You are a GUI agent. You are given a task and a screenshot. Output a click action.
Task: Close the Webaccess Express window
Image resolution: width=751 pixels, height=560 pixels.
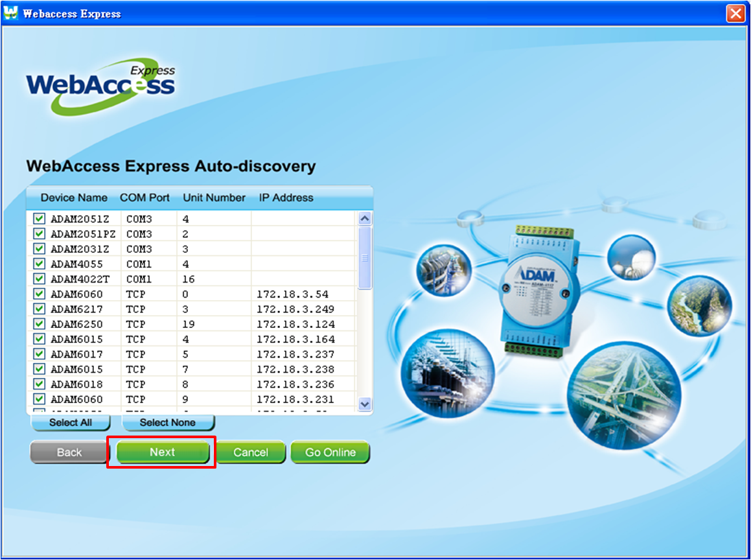(735, 13)
